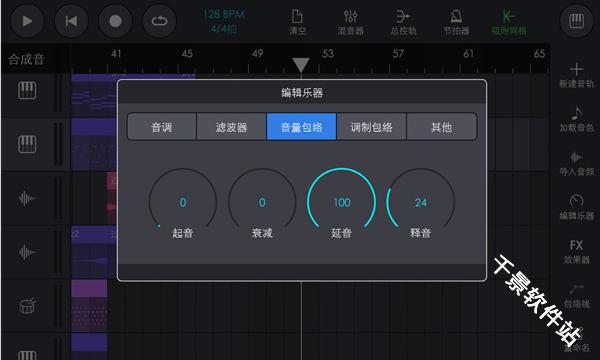Click the 释音 release knob set to 24
This screenshot has width=600, height=360.
tap(421, 202)
